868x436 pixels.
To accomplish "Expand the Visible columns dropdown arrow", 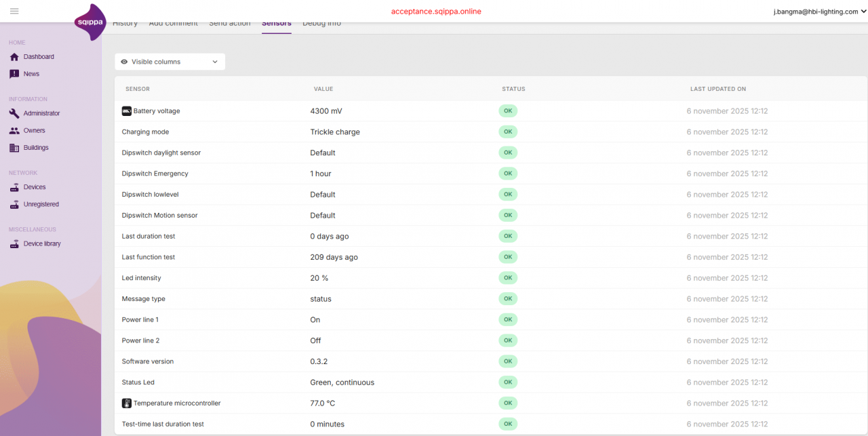I will [215, 62].
